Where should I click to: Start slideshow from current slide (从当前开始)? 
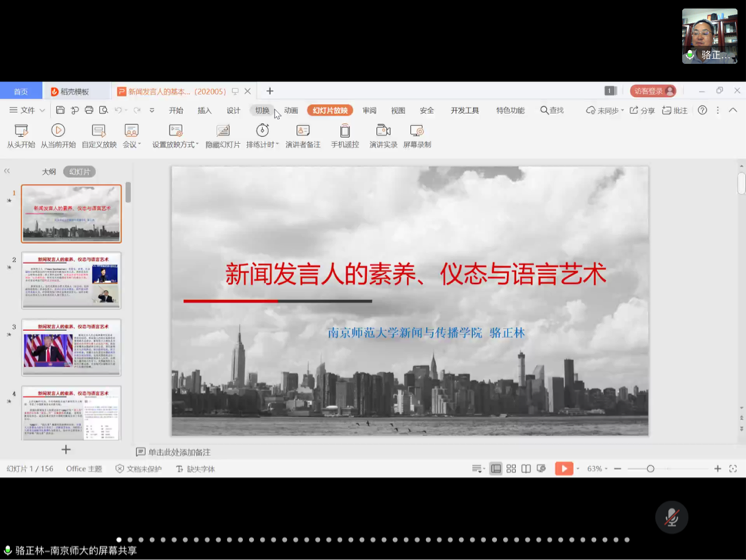coord(58,132)
